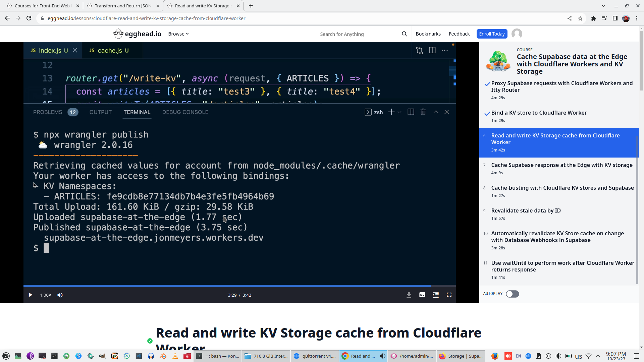Enable closed captions in player
The width and height of the screenshot is (644, 362).
pos(422,295)
